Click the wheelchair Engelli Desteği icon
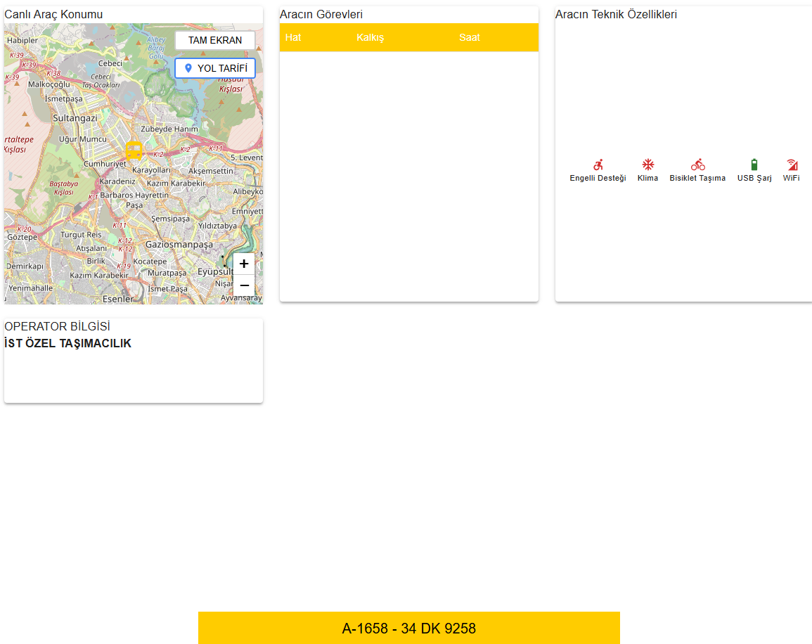 click(598, 165)
